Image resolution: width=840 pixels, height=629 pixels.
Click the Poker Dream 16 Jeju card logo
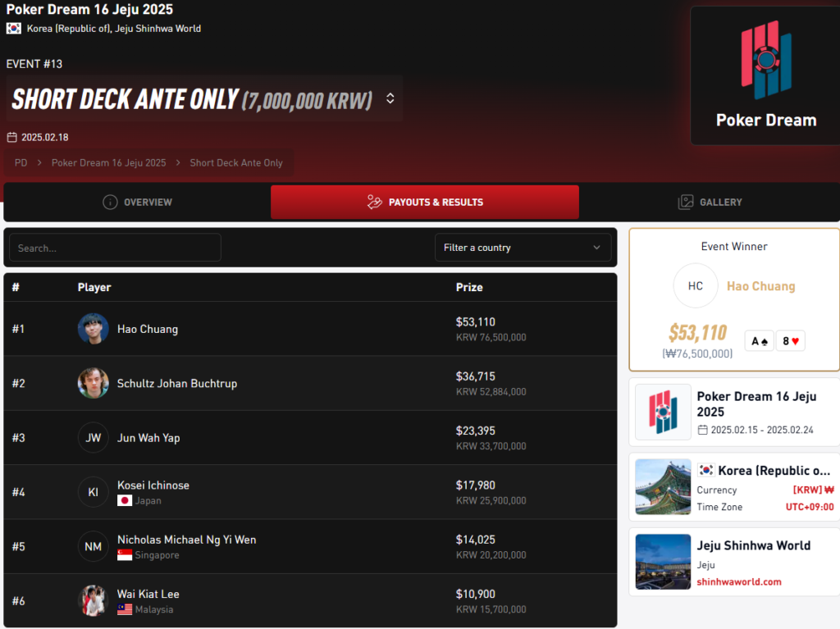click(x=663, y=412)
